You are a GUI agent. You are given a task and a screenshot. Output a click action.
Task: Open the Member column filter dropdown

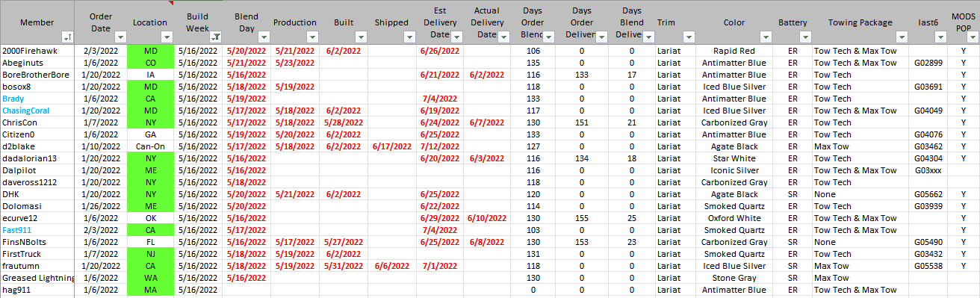(x=67, y=37)
